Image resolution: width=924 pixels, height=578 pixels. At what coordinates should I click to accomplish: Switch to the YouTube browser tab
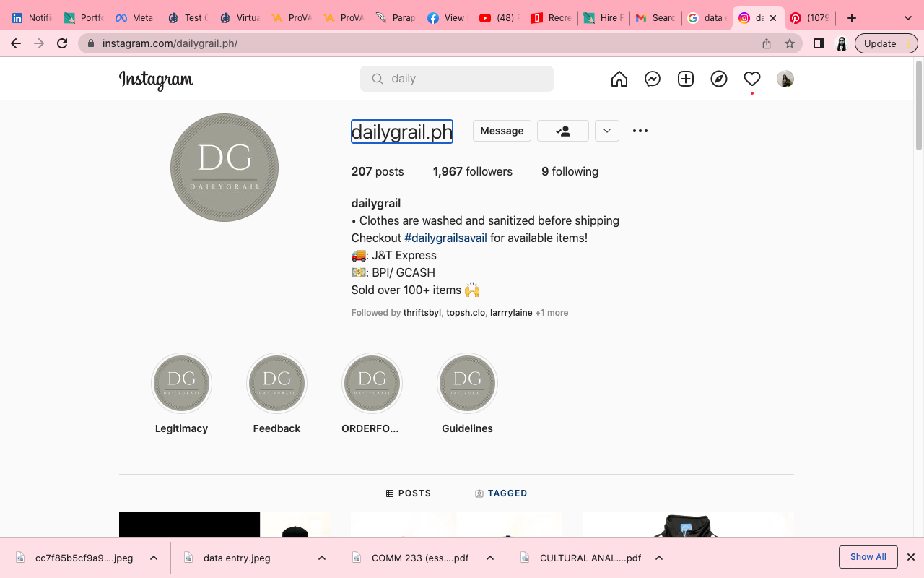(499, 18)
